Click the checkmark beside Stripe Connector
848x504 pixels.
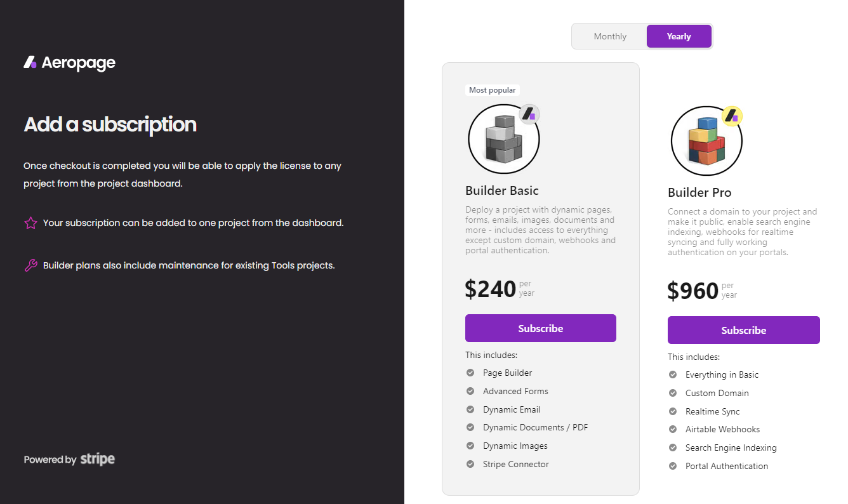pos(470,464)
